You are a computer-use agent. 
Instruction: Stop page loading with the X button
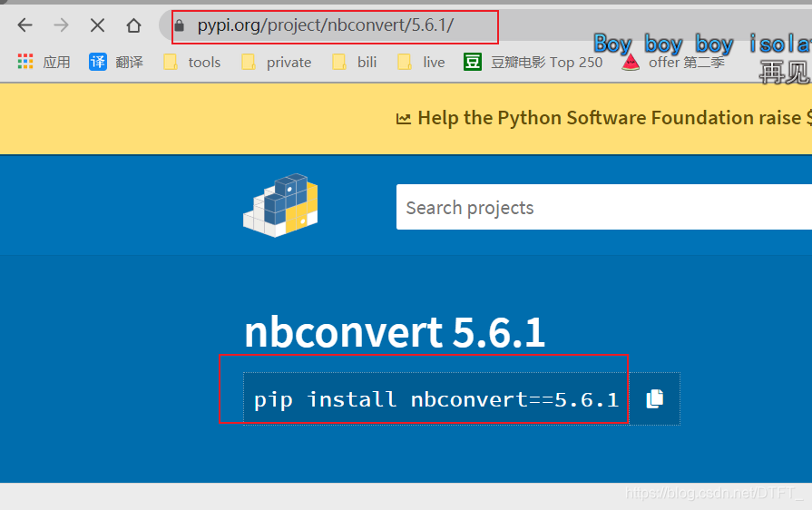coord(97,25)
